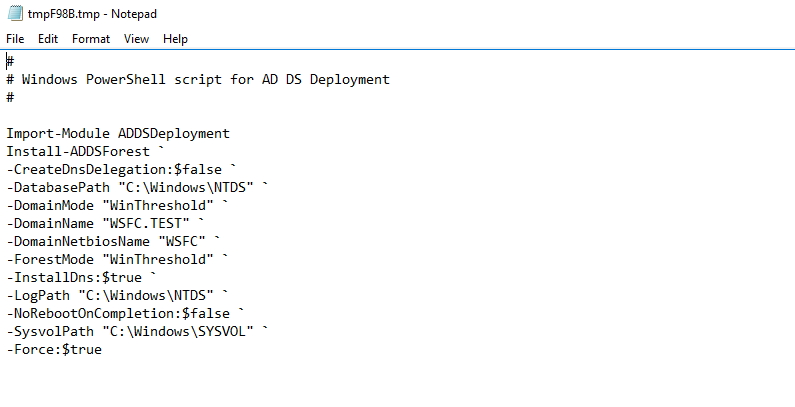The height and width of the screenshot is (407, 795).
Task: Click the final -Force:$true line
Action: [54, 349]
